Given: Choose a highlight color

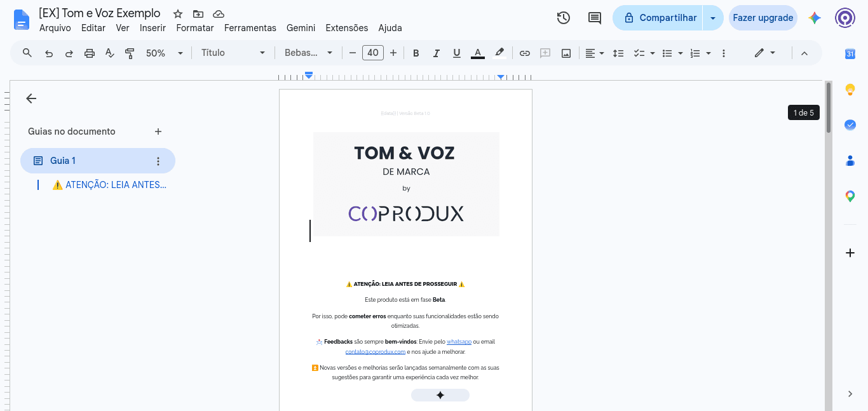Looking at the screenshot, I should [x=499, y=53].
